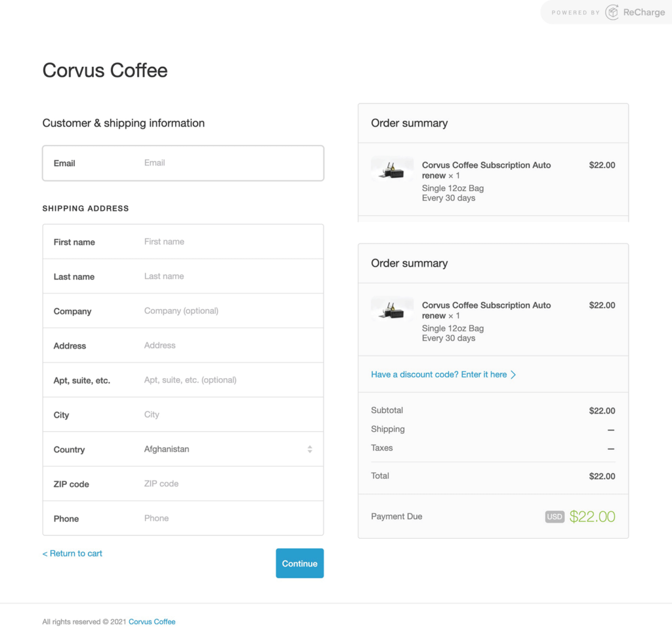This screenshot has width=672, height=640.
Task: Expand the discount code entry link
Action: tap(438, 375)
